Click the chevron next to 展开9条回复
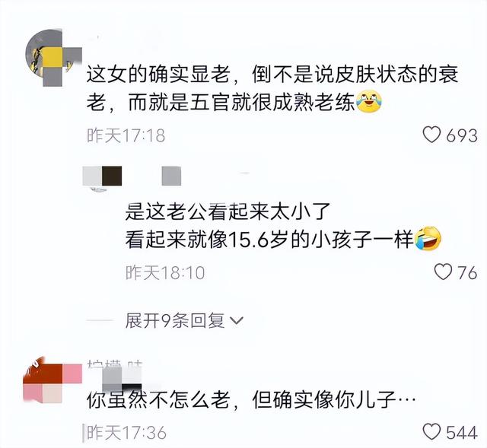 (x=237, y=320)
